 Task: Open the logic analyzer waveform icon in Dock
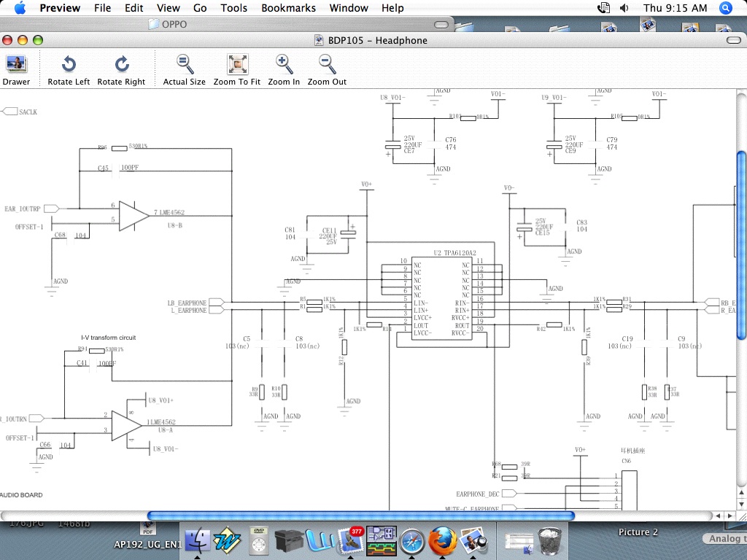pos(382,541)
